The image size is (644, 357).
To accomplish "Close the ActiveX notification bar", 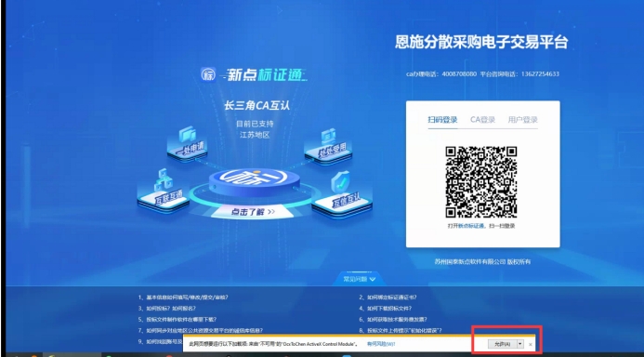I will pos(531,344).
